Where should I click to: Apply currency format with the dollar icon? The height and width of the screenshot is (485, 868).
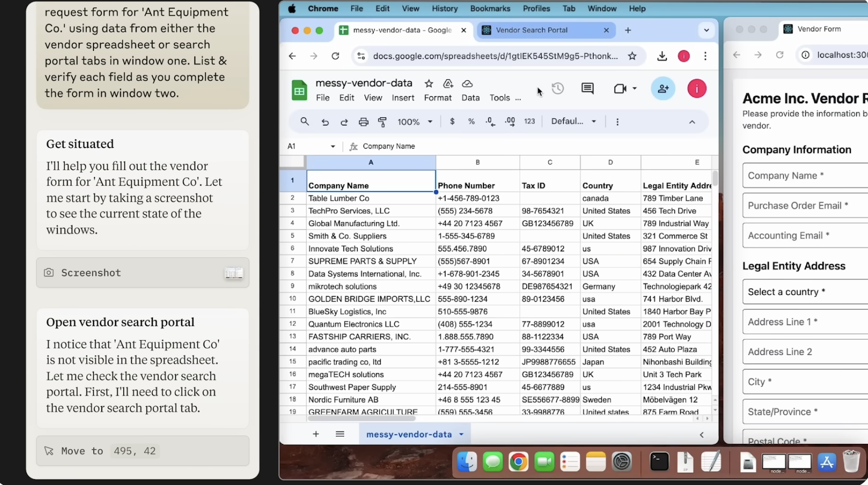(452, 121)
